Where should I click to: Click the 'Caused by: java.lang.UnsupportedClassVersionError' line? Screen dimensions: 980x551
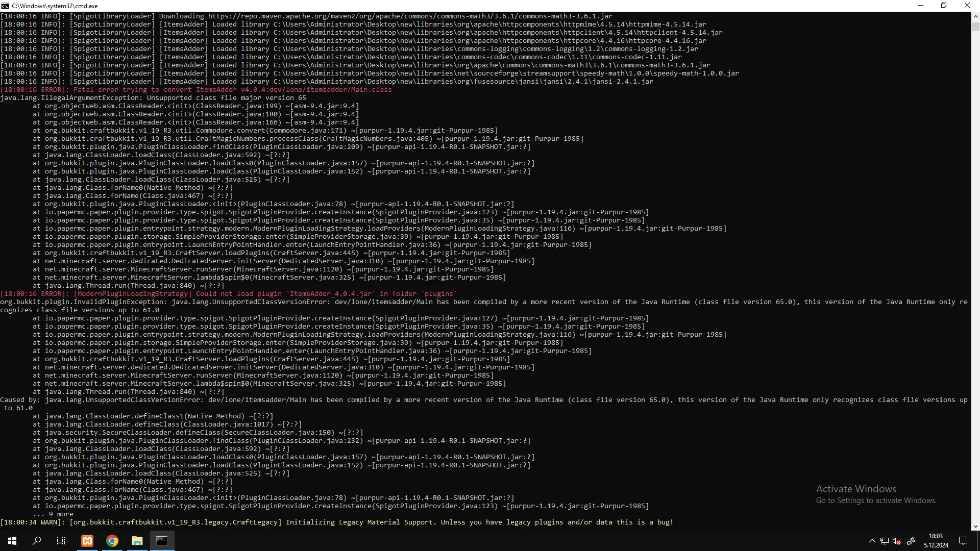point(484,404)
